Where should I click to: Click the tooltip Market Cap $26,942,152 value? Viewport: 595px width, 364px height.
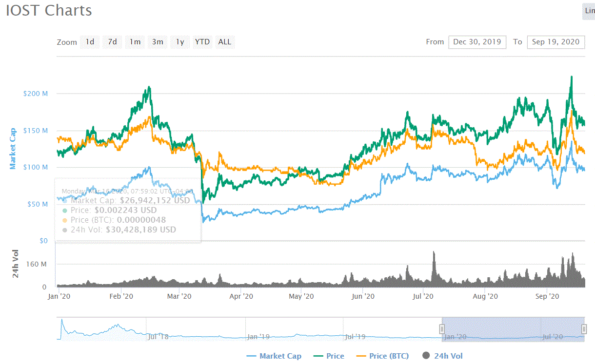[155, 200]
